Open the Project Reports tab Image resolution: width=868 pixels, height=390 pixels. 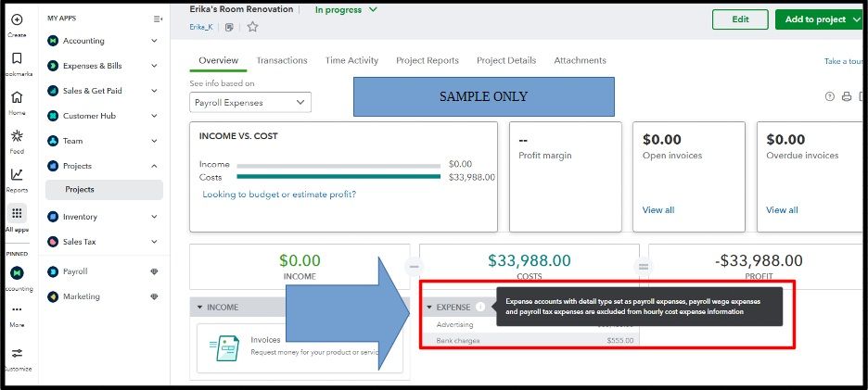tap(428, 61)
